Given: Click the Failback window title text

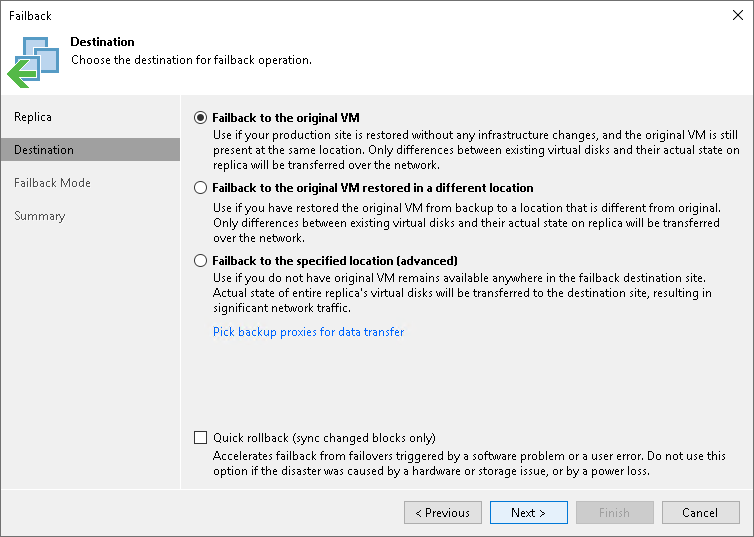Looking at the screenshot, I should tap(30, 16).
